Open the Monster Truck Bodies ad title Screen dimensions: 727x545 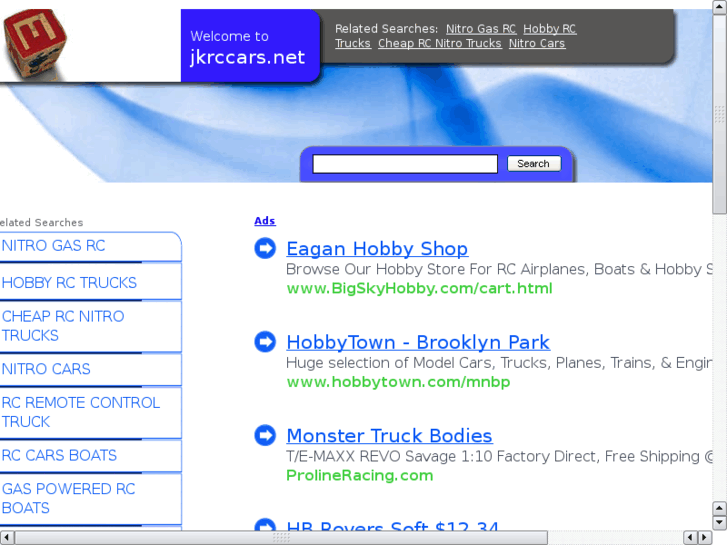(x=389, y=436)
